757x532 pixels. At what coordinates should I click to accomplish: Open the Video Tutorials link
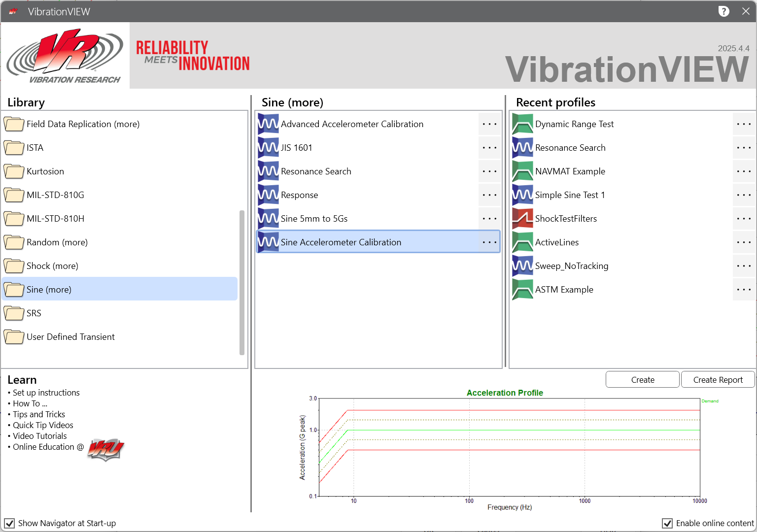[40, 436]
